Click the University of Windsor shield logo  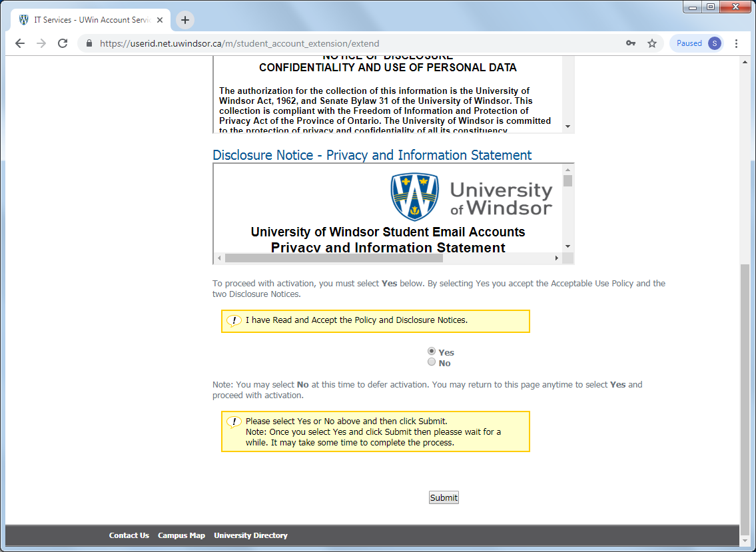coord(414,196)
